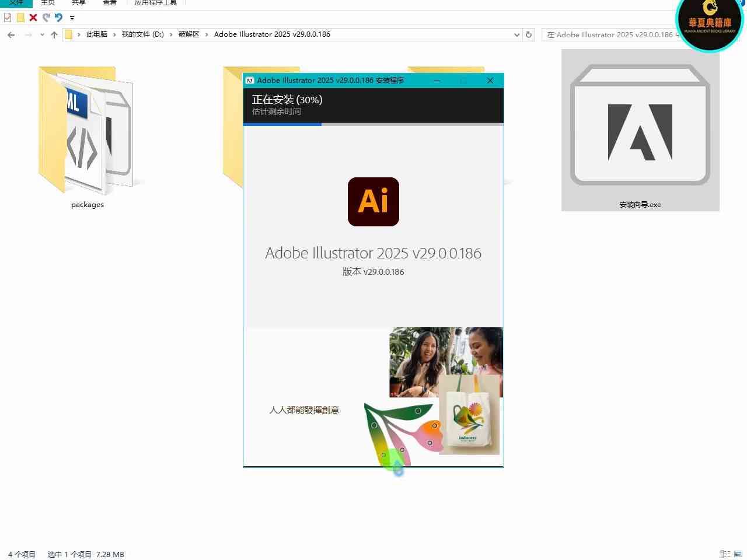Expand the chevron before 此电脑

(79, 34)
